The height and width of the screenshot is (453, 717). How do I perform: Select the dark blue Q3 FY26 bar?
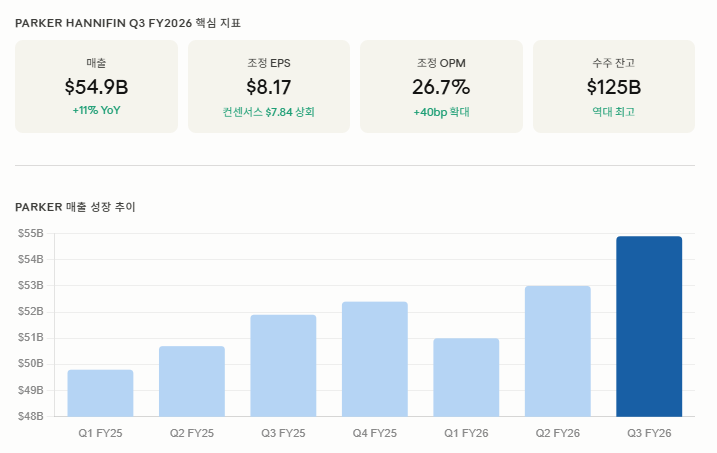(x=649, y=326)
